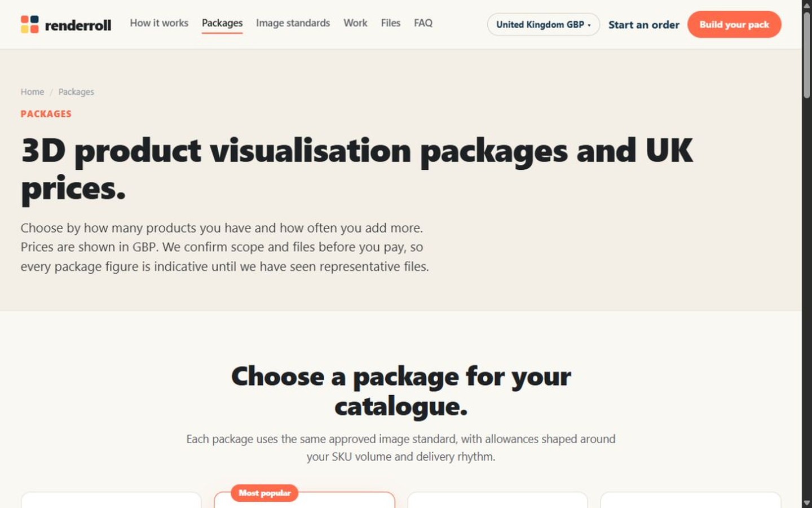Open the Files nav link

coord(390,23)
